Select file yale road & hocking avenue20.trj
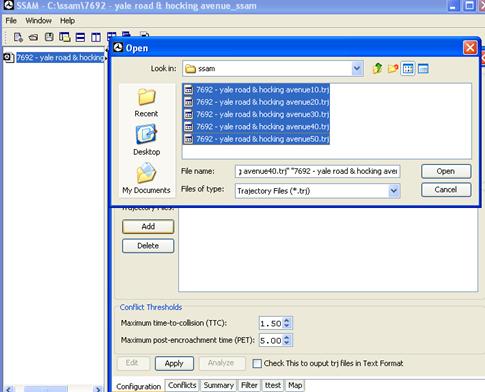The height and width of the screenshot is (392, 485). [x=256, y=102]
